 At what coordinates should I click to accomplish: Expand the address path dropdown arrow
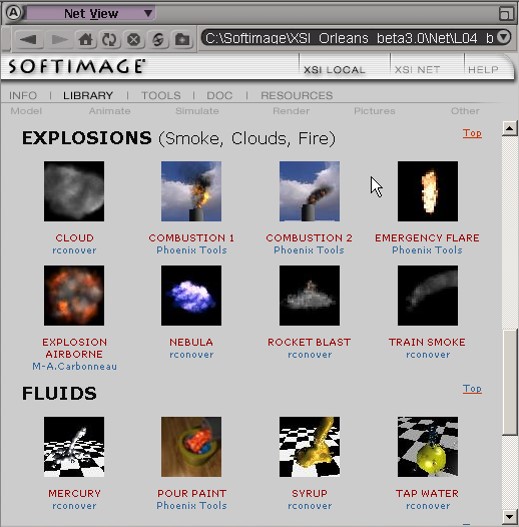pyautogui.click(x=503, y=37)
